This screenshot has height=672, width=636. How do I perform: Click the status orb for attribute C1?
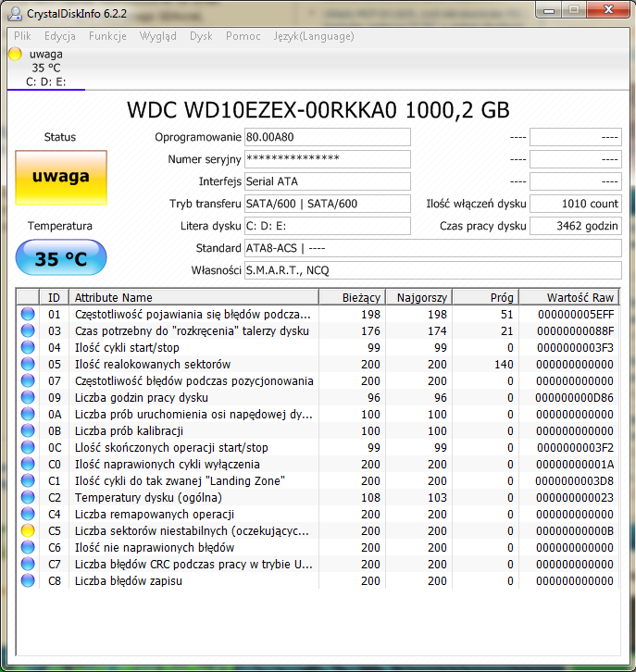pyautogui.click(x=28, y=480)
